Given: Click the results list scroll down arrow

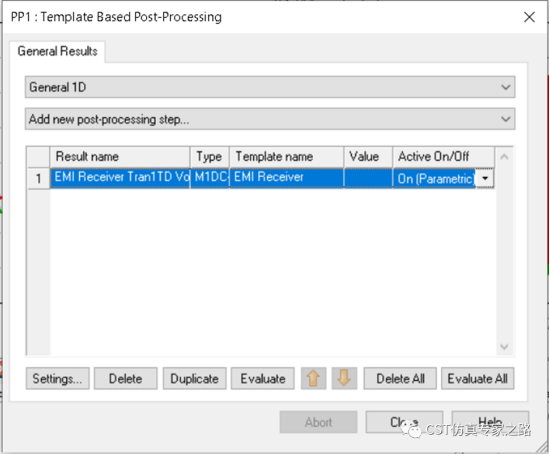Looking at the screenshot, I should pyautogui.click(x=504, y=347).
